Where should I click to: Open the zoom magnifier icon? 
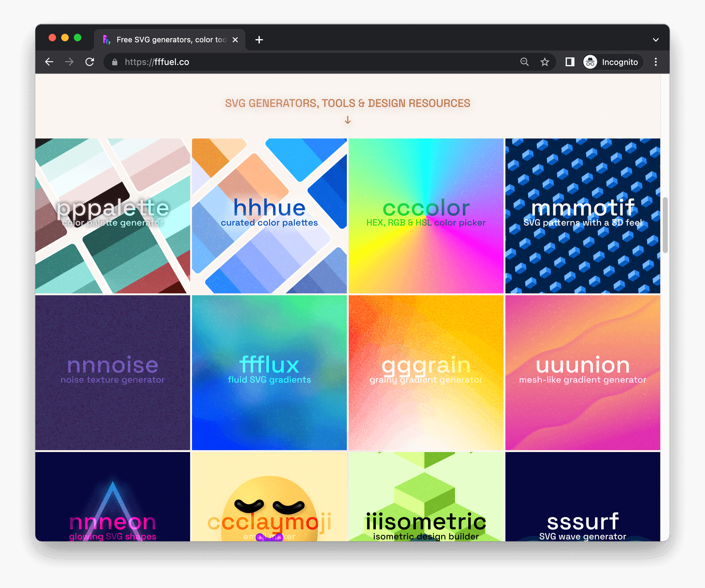(524, 62)
